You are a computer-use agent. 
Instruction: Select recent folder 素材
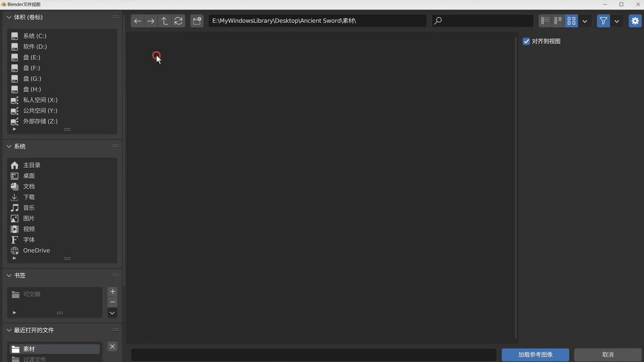(x=54, y=349)
